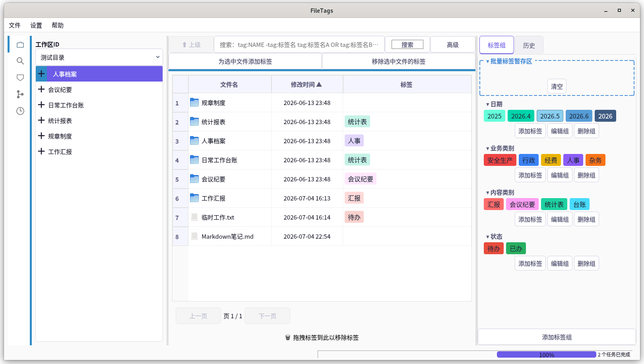This screenshot has height=364, width=644.
Task: Open the tag sidebar icon
Action: click(20, 78)
